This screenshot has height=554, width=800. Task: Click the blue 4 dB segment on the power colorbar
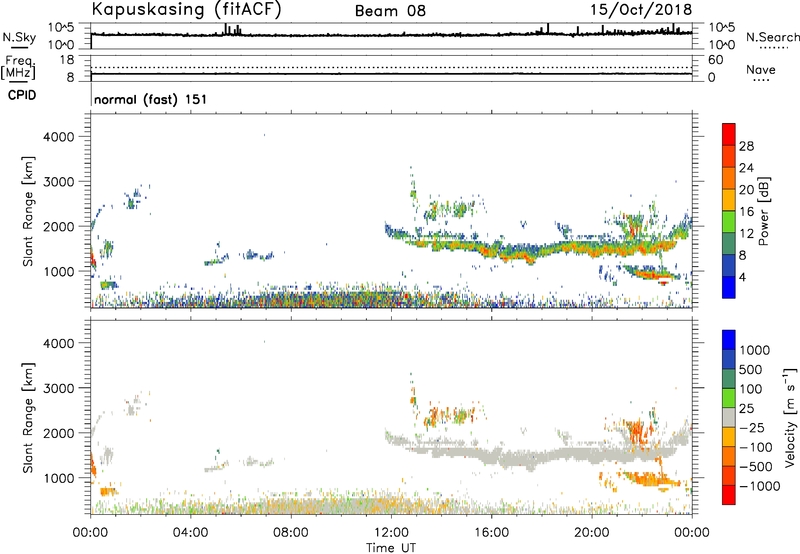[729, 287]
